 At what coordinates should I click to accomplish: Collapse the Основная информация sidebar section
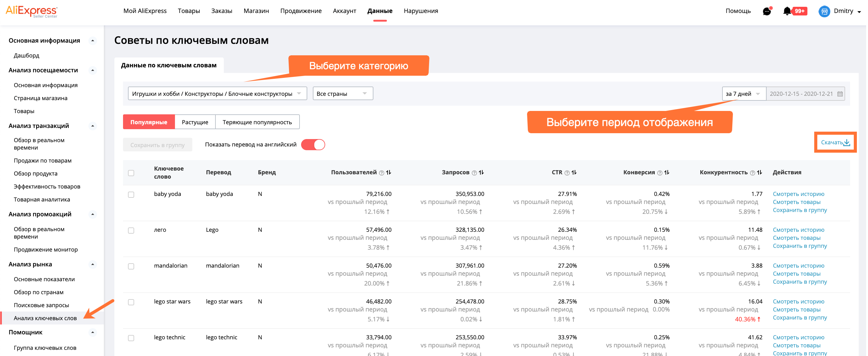pos(93,41)
